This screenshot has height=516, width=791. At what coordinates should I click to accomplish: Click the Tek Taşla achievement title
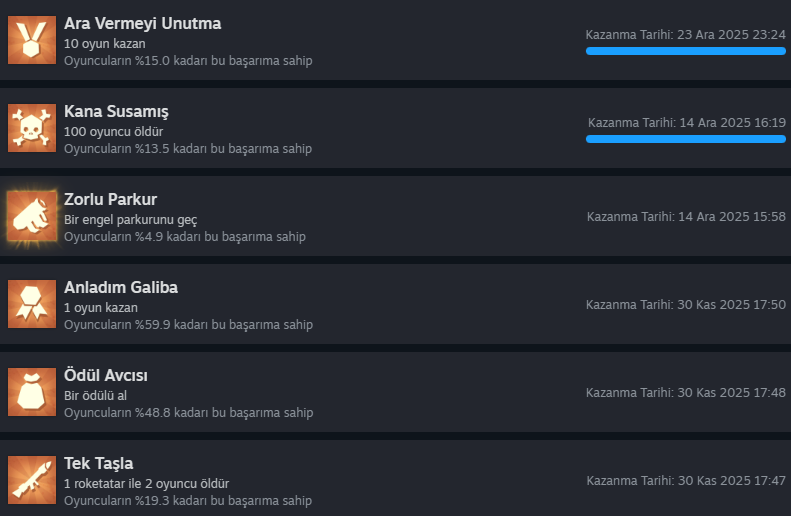pyautogui.click(x=98, y=464)
